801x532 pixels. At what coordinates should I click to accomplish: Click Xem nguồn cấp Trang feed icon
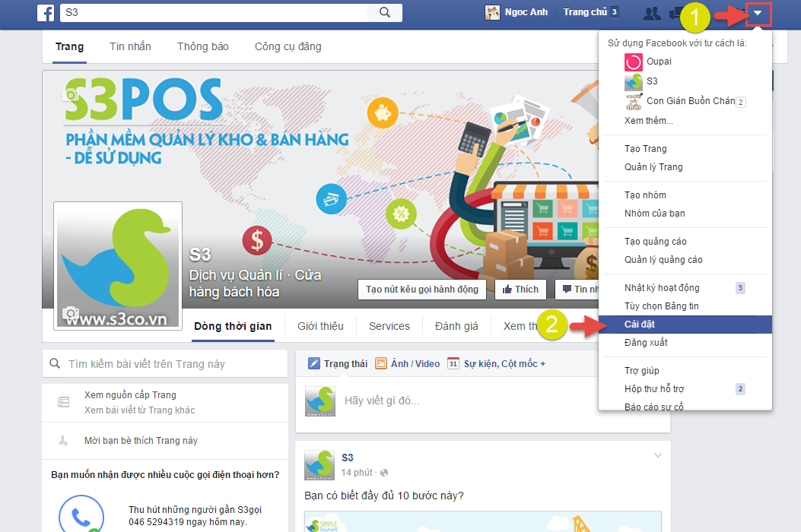(x=63, y=402)
